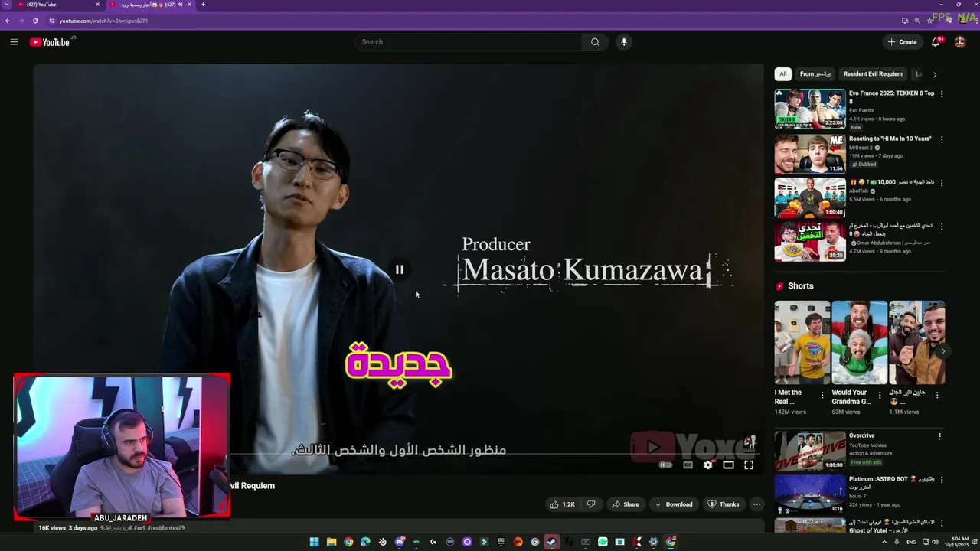Open Evo France 2025 TEKKEN 8 video title
The image size is (980, 551).
(891, 96)
